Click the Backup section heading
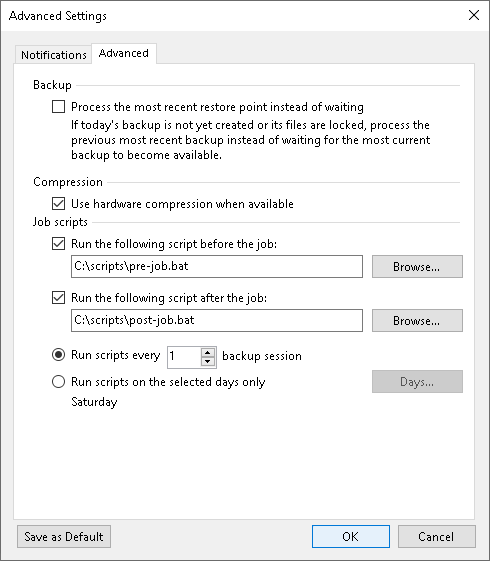 pos(52,85)
